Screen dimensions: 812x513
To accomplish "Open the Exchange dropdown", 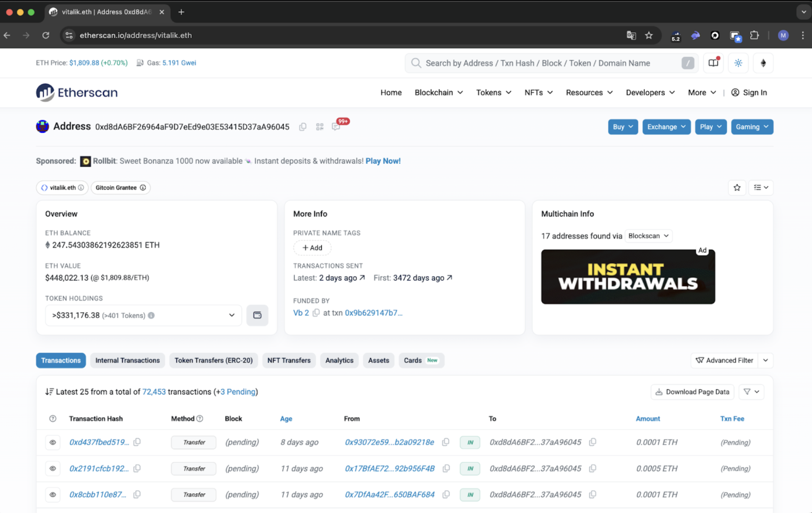I will point(666,127).
